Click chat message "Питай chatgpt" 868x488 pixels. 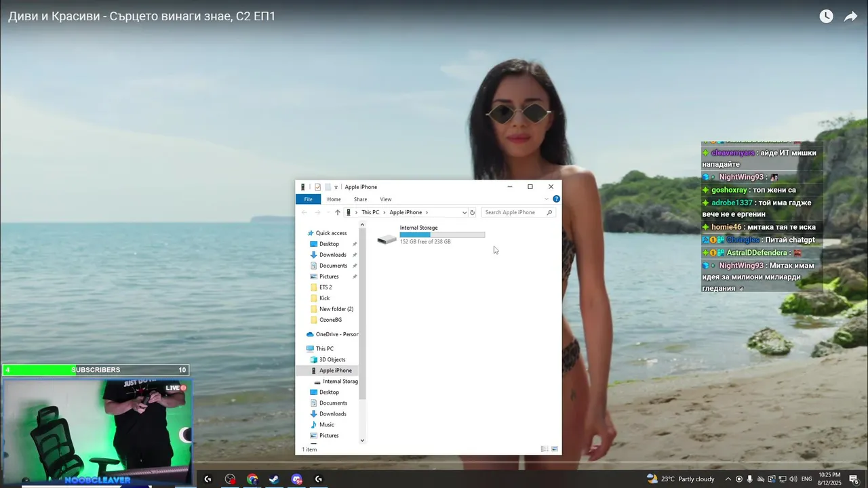click(790, 240)
